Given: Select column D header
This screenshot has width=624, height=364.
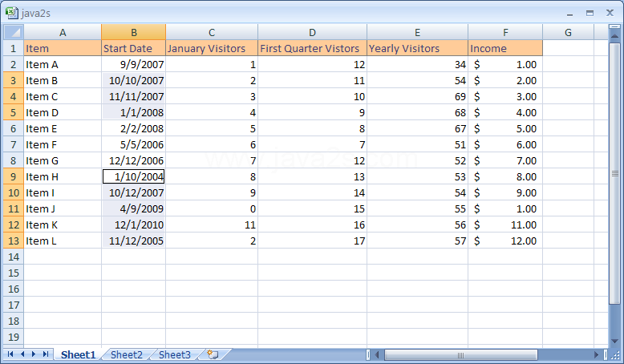Looking at the screenshot, I should [312, 32].
